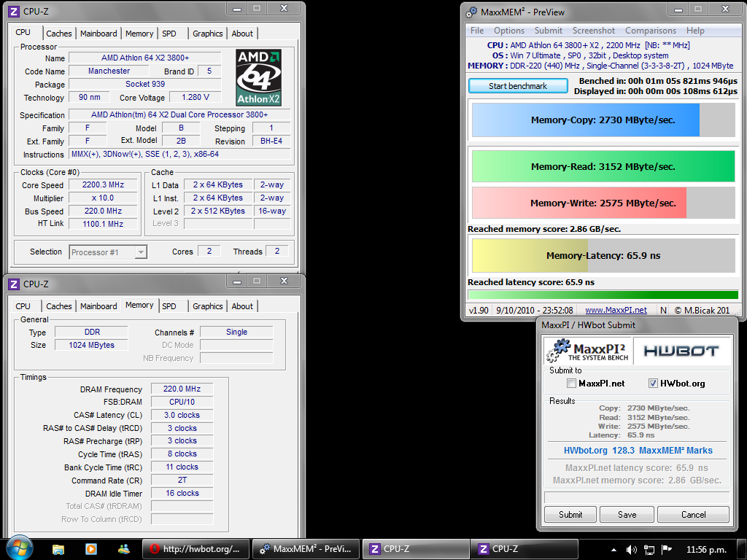Open Help menu in MaxxMEM²
Viewport: 747px width, 560px height.
click(x=695, y=31)
